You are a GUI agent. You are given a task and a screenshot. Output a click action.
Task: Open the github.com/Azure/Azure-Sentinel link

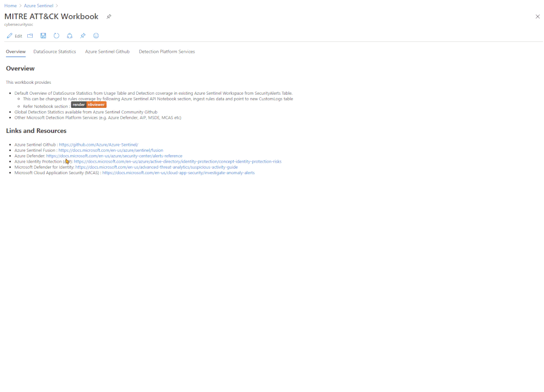pyautogui.click(x=99, y=145)
